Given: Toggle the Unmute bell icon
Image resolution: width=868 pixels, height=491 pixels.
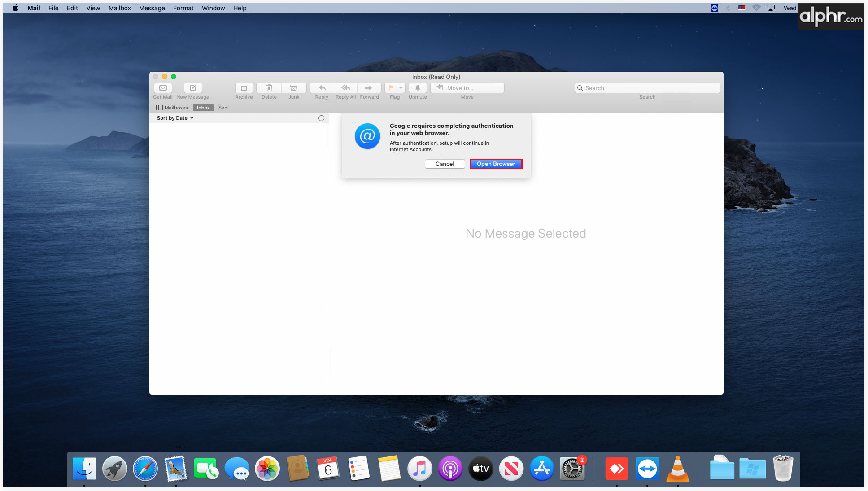Looking at the screenshot, I should [x=418, y=88].
